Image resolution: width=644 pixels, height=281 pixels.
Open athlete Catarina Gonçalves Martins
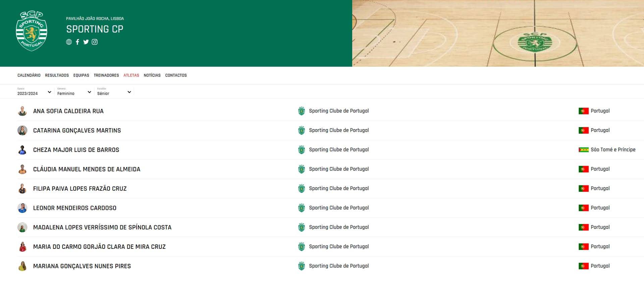pyautogui.click(x=77, y=130)
